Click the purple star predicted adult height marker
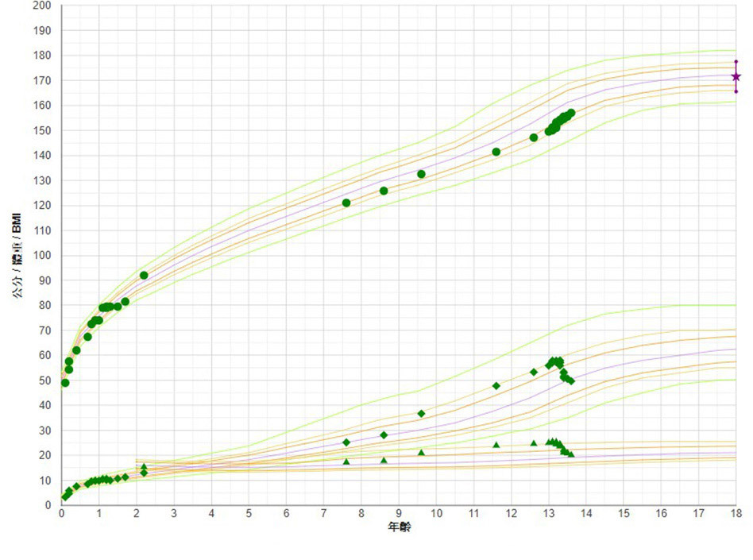The image size is (753, 560). pos(736,76)
